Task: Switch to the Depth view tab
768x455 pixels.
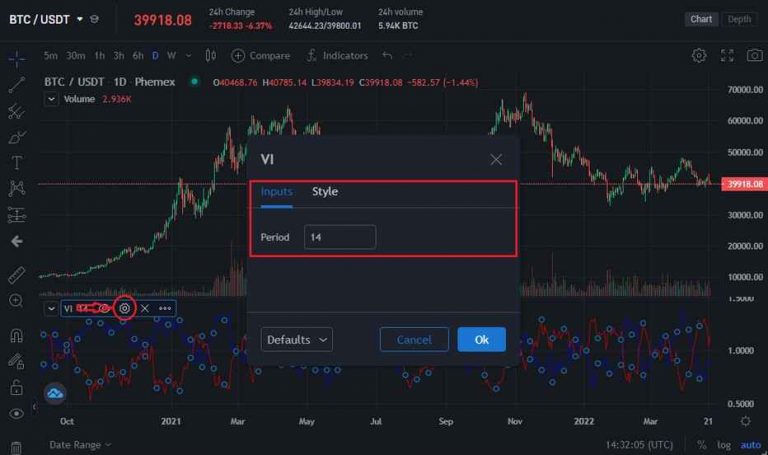Action: click(x=739, y=19)
